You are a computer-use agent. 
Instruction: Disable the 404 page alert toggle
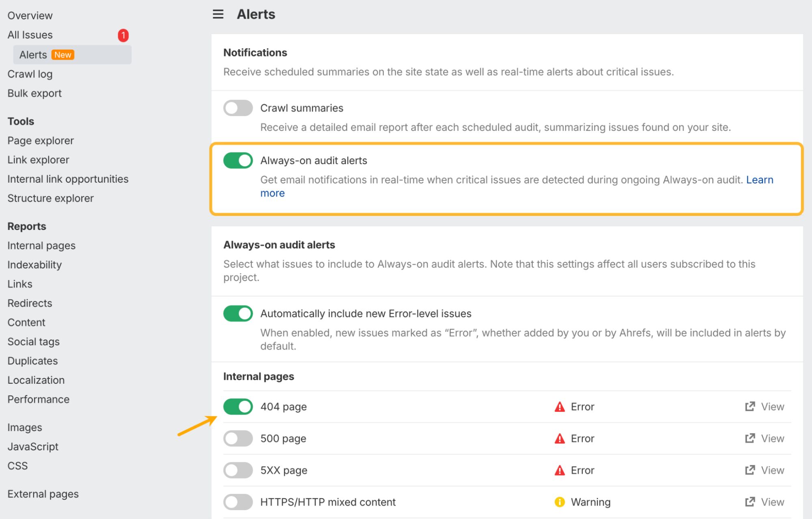click(x=238, y=407)
